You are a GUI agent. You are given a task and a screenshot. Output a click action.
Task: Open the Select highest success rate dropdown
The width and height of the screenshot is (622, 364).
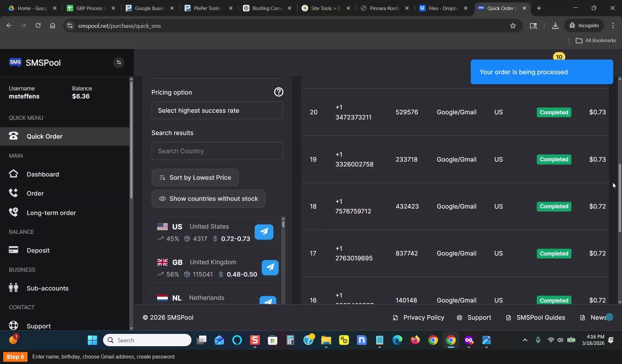pos(217,110)
